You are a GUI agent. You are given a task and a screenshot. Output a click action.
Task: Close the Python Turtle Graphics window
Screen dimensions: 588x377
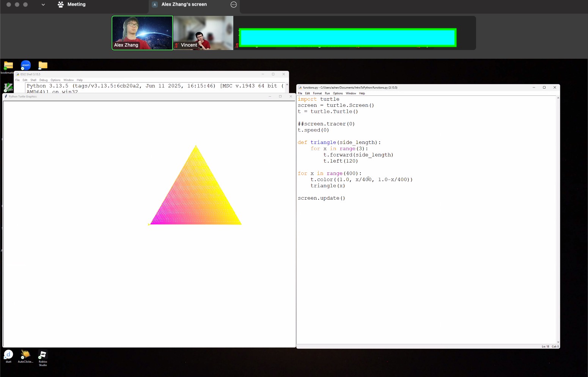[x=291, y=97]
